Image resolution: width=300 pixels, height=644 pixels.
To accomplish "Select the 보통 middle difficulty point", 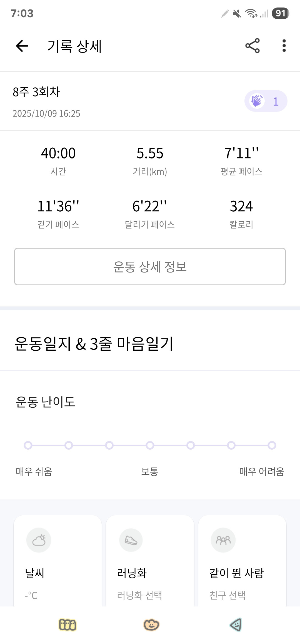I will point(150,445).
